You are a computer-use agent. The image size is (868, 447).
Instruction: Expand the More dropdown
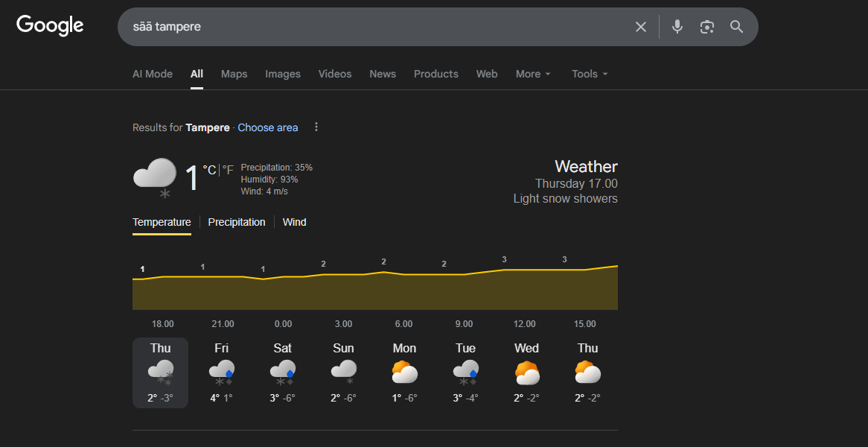(533, 74)
